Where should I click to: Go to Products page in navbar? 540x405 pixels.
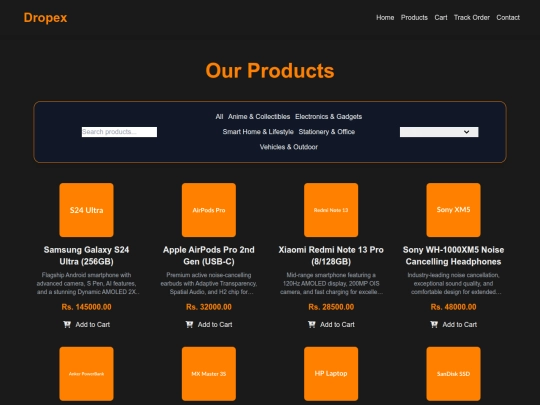[x=414, y=18]
